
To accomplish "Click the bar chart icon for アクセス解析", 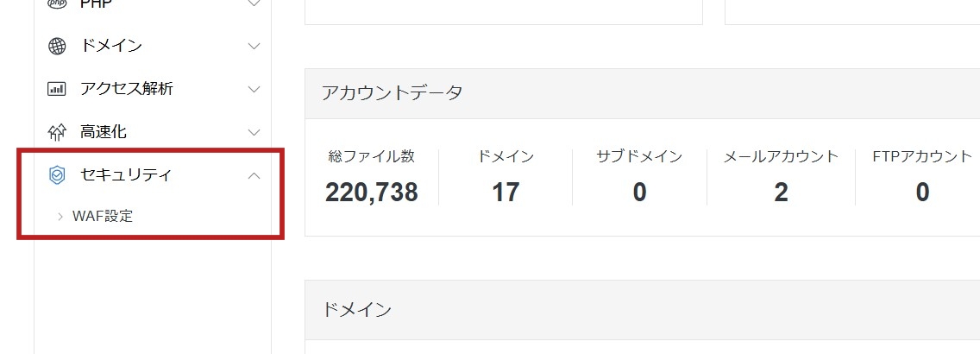I will pyautogui.click(x=57, y=89).
